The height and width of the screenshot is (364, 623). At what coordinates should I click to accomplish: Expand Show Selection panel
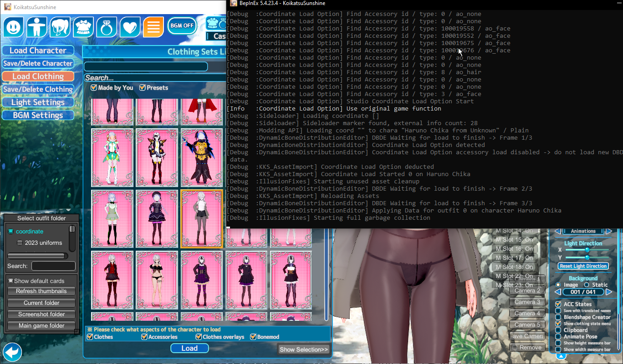[304, 349]
